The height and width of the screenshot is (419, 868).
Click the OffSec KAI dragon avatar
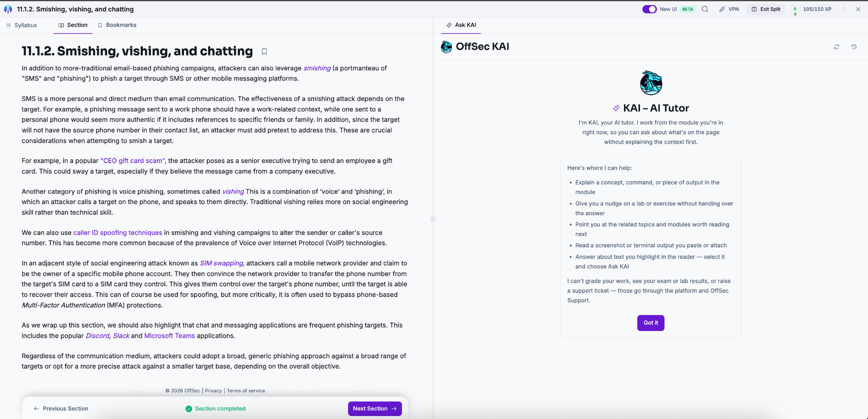pyautogui.click(x=446, y=47)
